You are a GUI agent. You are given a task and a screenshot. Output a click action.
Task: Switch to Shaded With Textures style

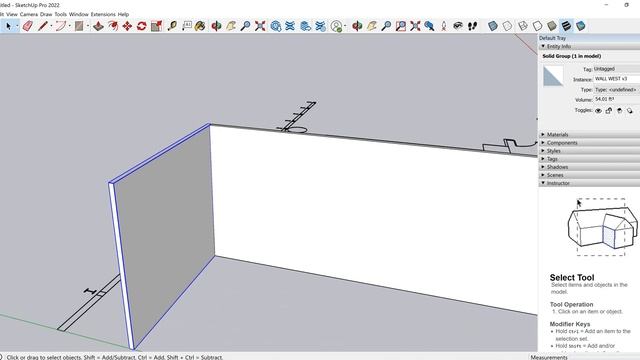coord(566,26)
